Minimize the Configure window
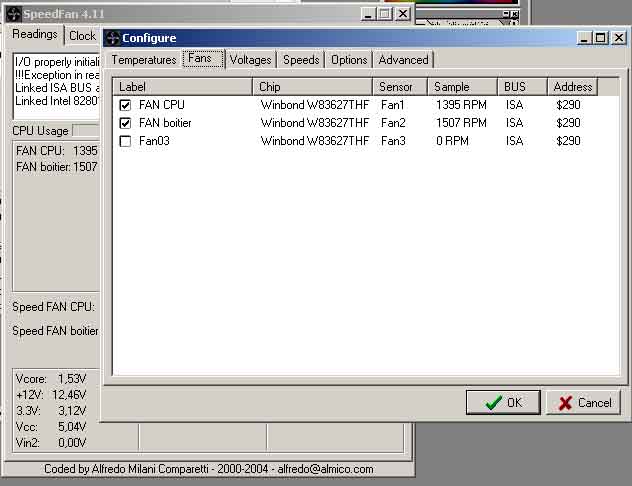632x486 pixels. point(584,38)
